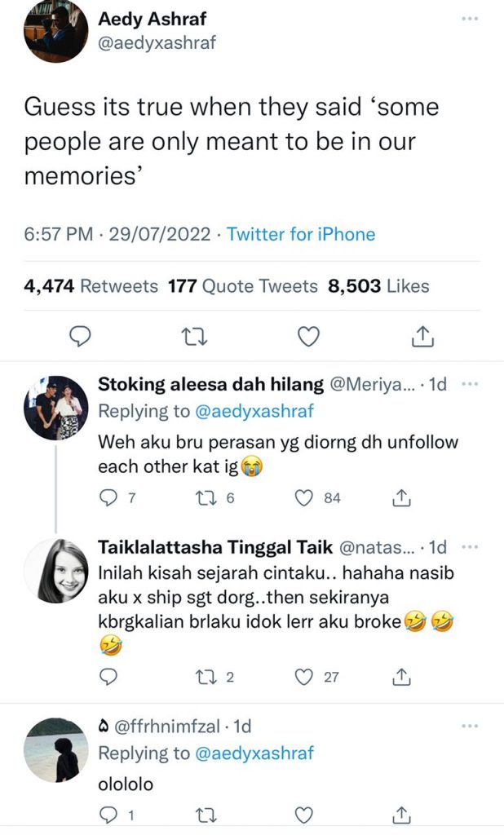The height and width of the screenshot is (835, 504).
Task: Open the Twitter for iPhone link
Action: (x=301, y=234)
